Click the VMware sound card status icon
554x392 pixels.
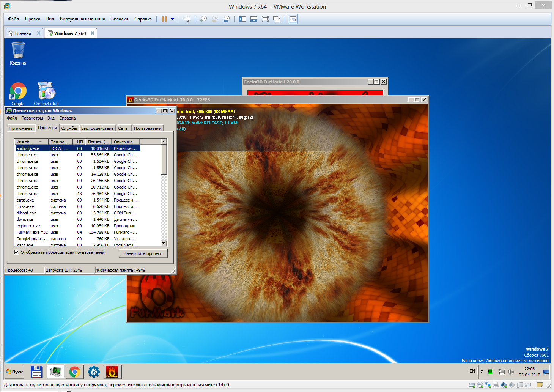504,385
